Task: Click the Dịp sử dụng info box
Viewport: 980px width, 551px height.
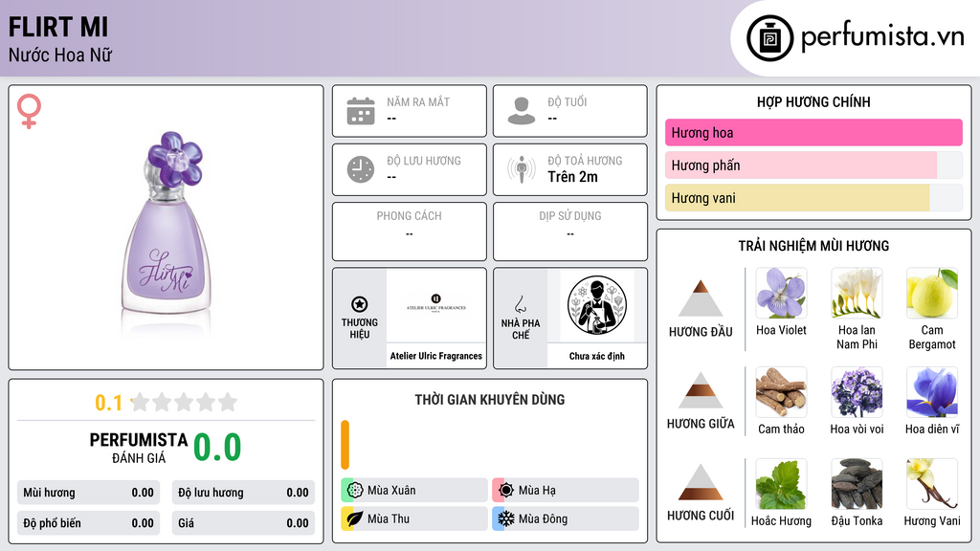Action: tap(570, 231)
